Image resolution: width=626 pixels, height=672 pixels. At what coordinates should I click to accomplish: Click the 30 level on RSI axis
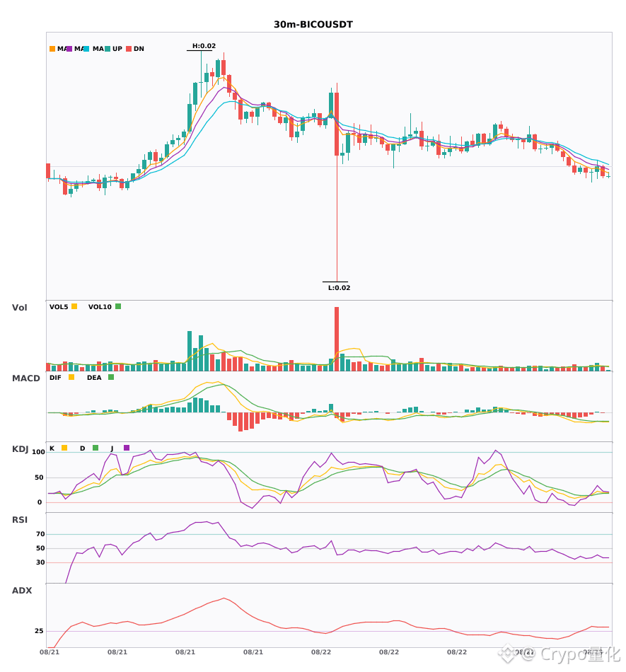click(40, 562)
